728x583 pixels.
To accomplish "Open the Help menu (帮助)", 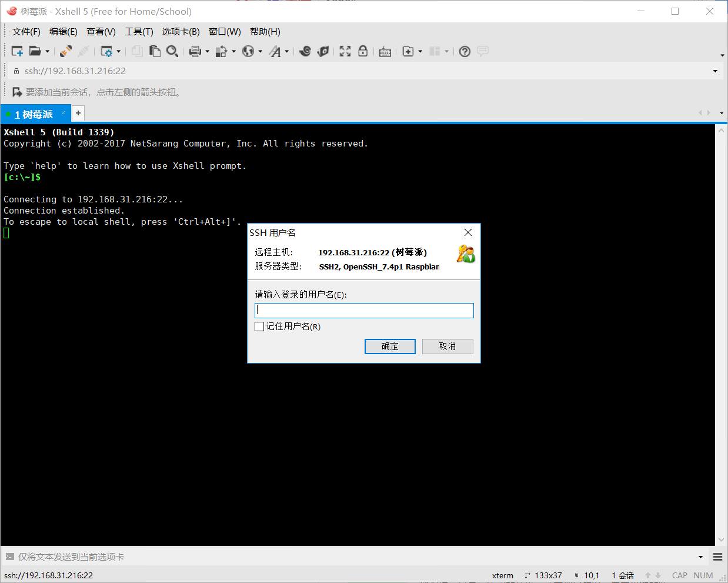I will coord(265,32).
